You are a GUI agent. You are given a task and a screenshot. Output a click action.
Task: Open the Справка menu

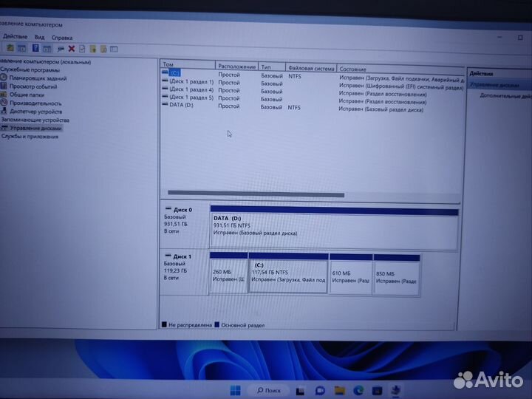point(62,38)
